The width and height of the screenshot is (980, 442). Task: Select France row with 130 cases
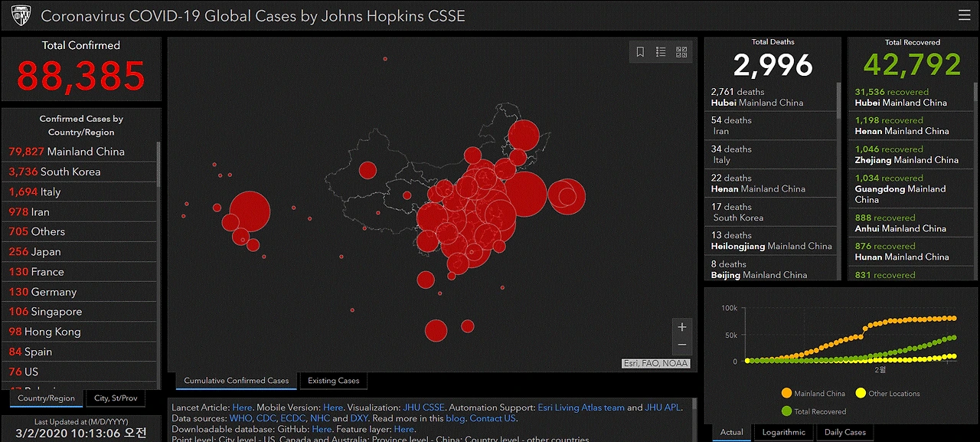[x=80, y=272]
